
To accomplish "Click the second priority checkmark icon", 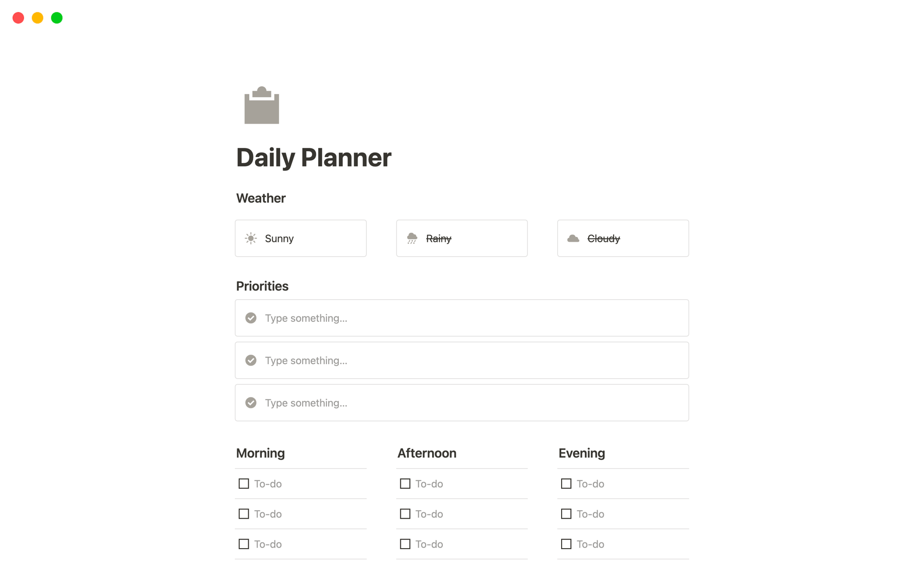I will coord(251,360).
